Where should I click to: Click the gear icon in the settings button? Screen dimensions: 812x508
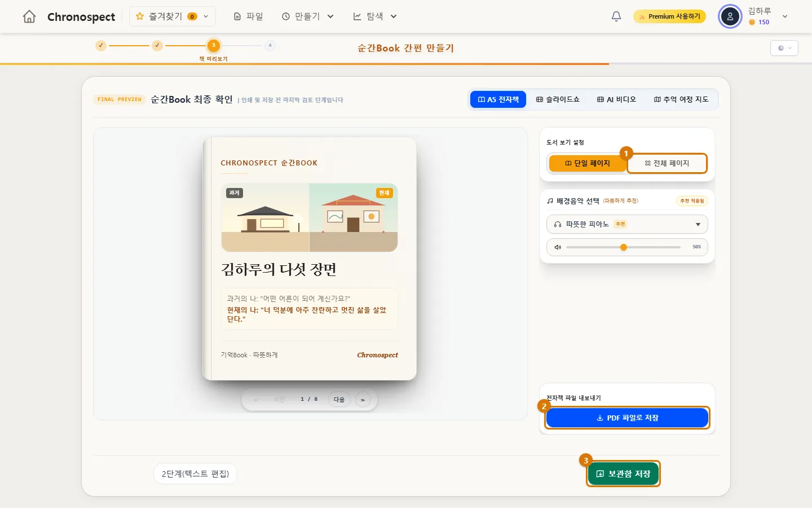781,48
